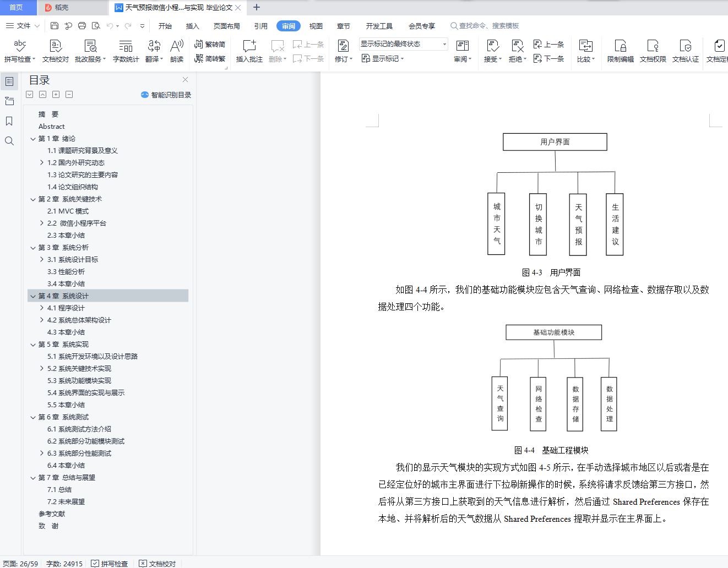Viewport: 728px width, 568px height.
Task: Open the 批改服务 correction service
Action: pos(90,51)
